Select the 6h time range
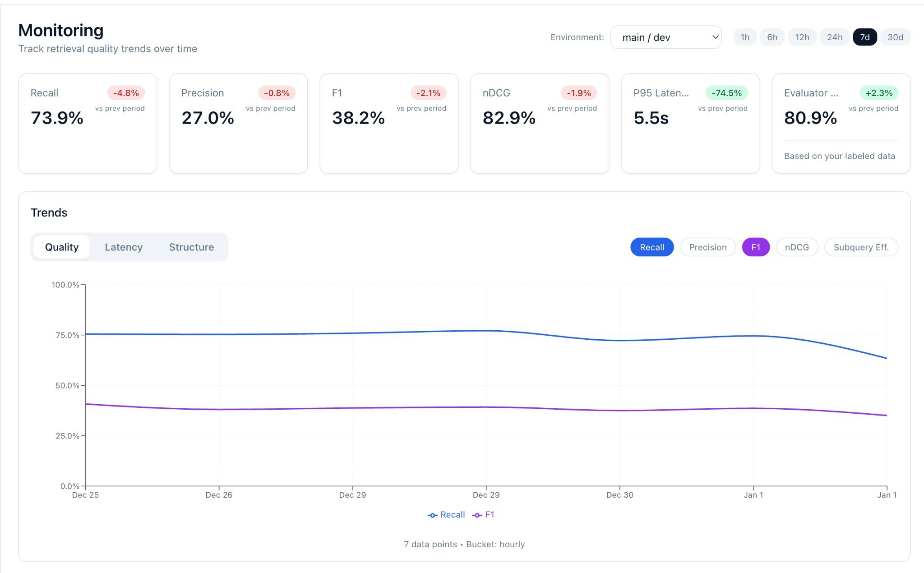Image resolution: width=924 pixels, height=573 pixels. 772,37
